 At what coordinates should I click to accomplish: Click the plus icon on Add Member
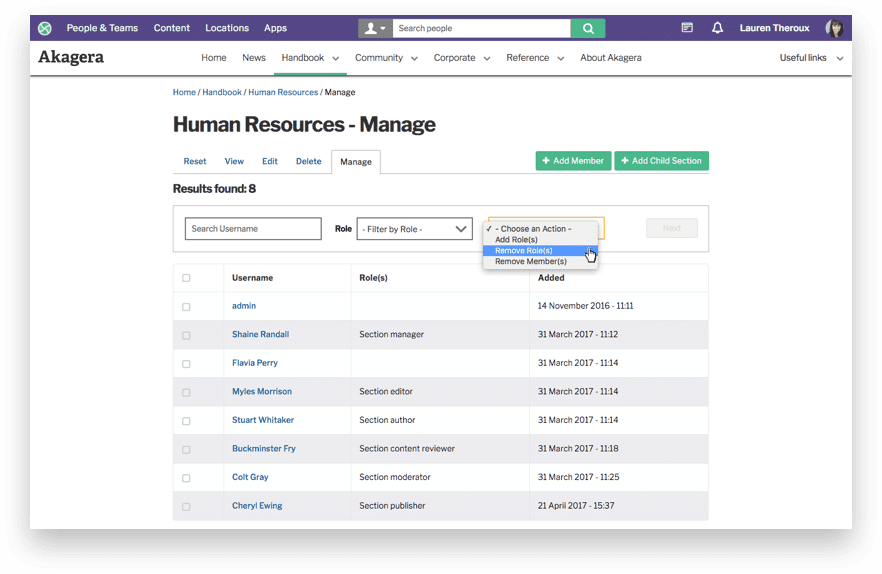click(x=546, y=161)
